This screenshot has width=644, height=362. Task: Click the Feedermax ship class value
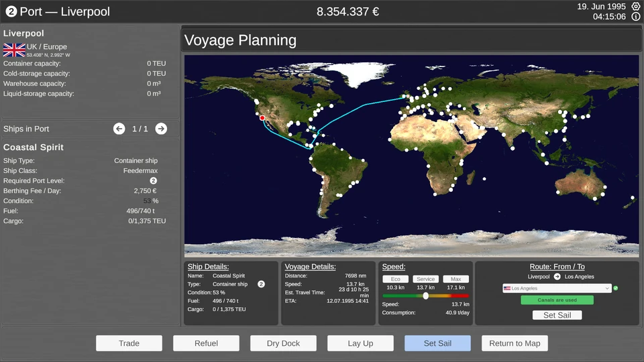(x=140, y=171)
